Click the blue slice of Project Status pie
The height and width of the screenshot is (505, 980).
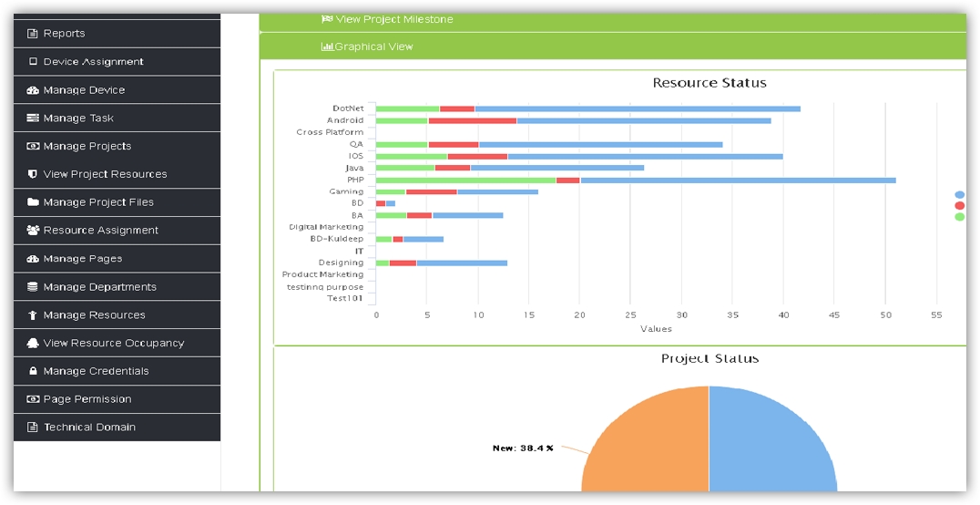click(x=771, y=438)
